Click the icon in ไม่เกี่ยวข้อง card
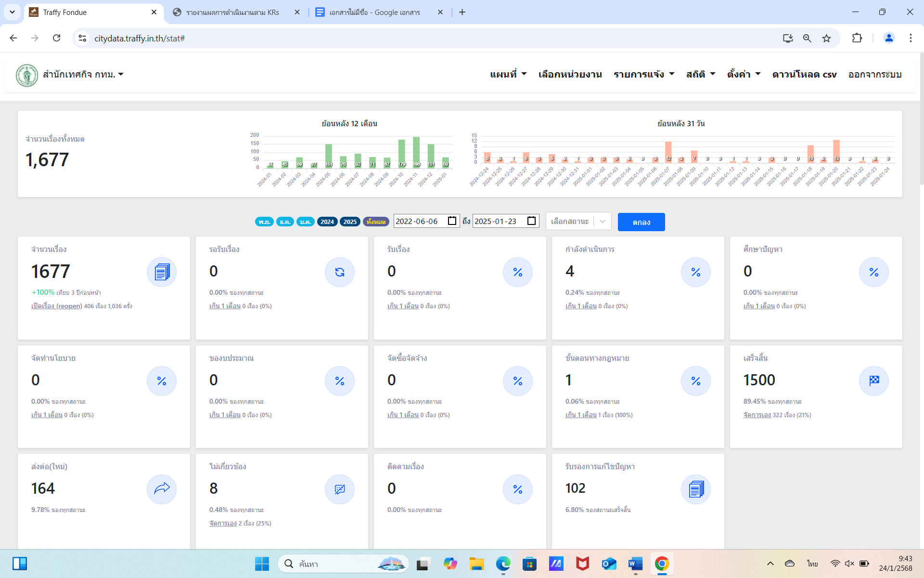The height and width of the screenshot is (578, 924). point(340,489)
